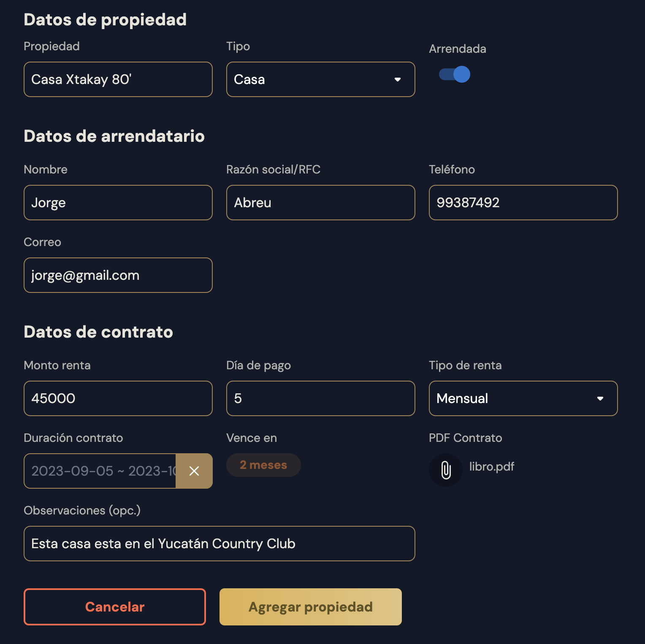Click the paperclip attachment icon
The height and width of the screenshot is (644, 645).
point(446,470)
